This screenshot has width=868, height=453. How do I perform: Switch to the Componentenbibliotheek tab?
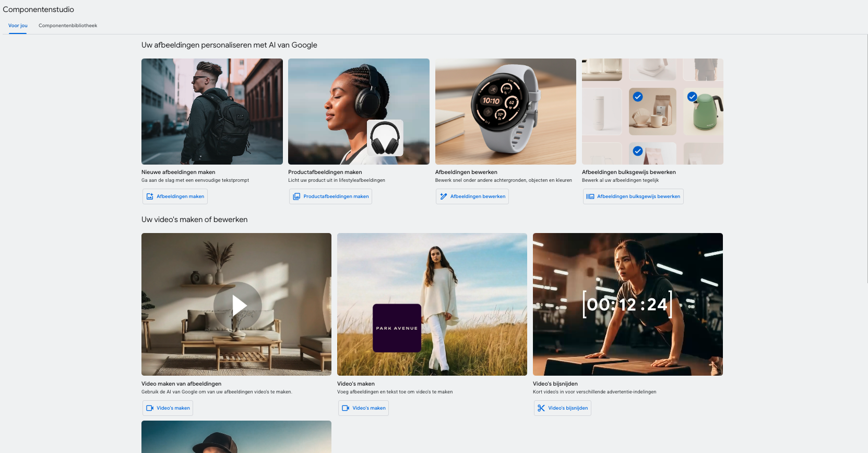(x=68, y=26)
